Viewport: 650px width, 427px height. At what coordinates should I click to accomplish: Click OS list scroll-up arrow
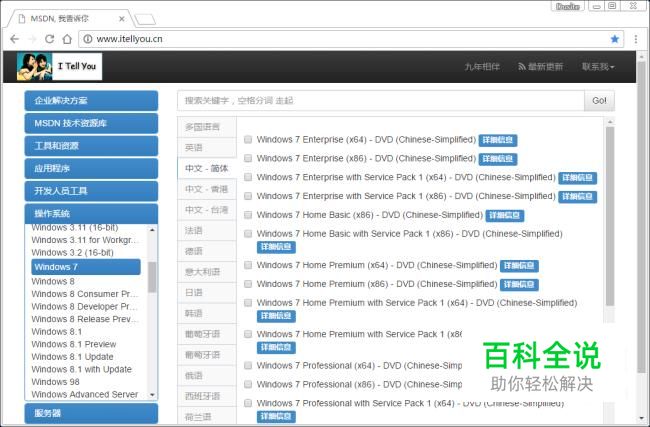152,229
